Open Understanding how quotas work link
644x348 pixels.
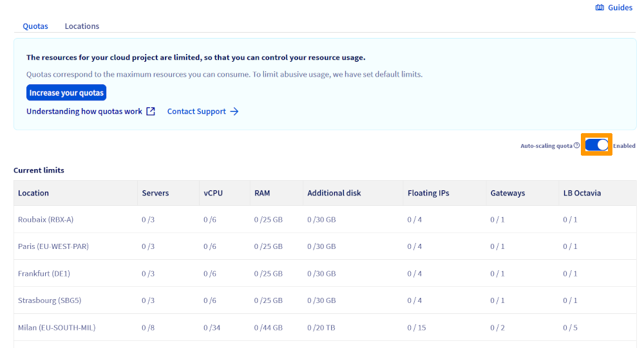click(84, 111)
